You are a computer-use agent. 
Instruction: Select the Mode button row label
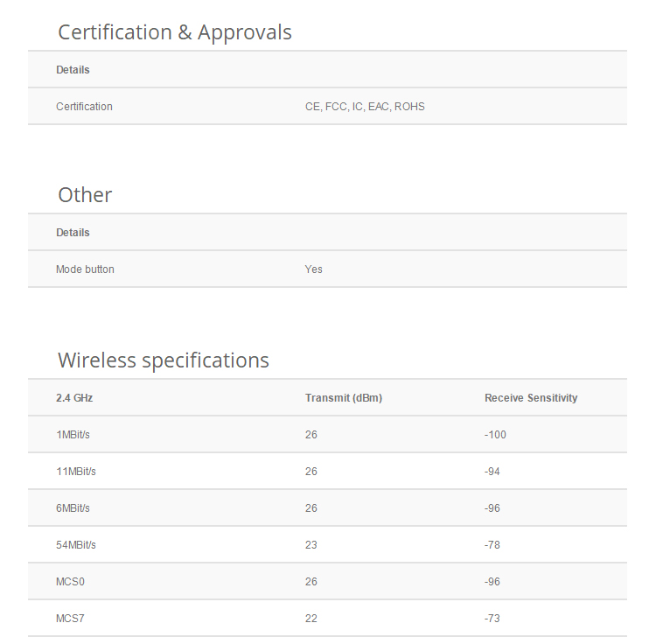(85, 269)
